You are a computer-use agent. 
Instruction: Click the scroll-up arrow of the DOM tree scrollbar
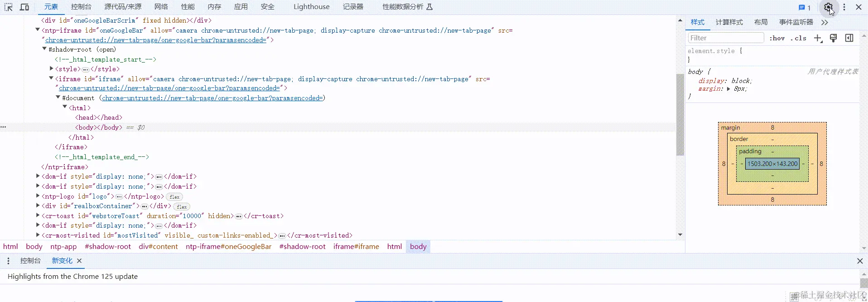pos(680,20)
